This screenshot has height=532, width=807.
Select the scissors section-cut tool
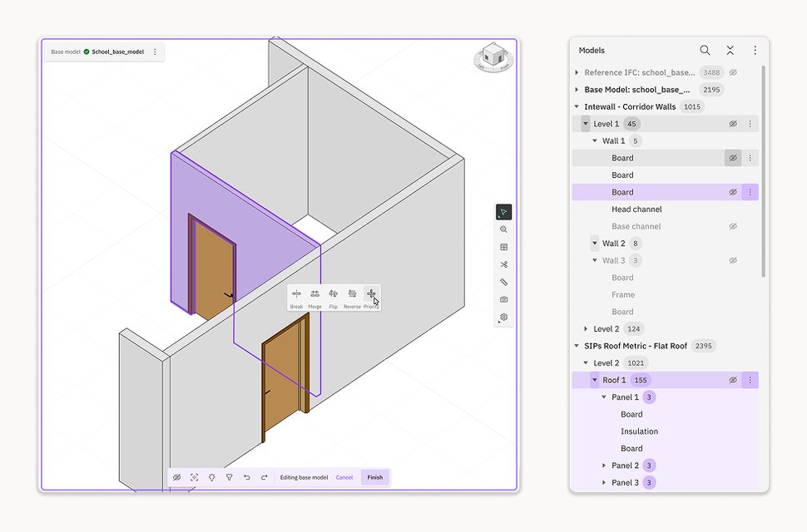503,264
